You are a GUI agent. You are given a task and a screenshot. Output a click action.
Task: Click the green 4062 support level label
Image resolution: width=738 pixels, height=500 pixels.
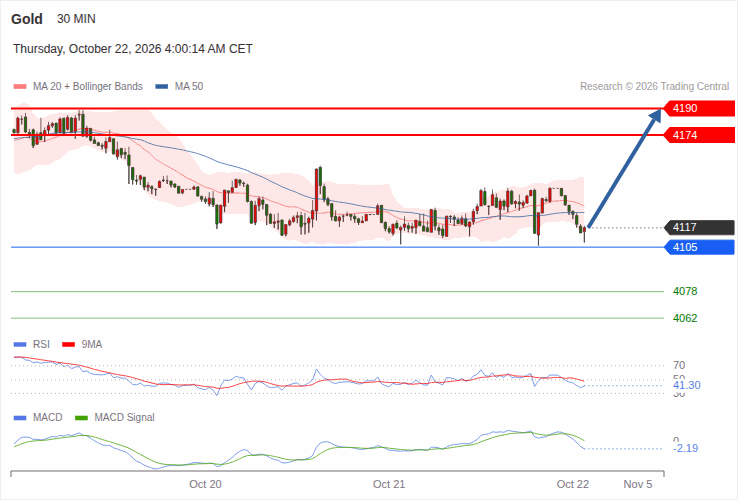pyautogui.click(x=685, y=318)
